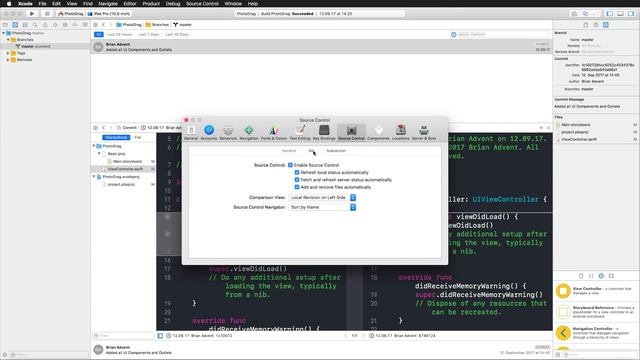Viewport: 640px width, 360px height.
Task: Select the All commits filter
Action: point(98,35)
